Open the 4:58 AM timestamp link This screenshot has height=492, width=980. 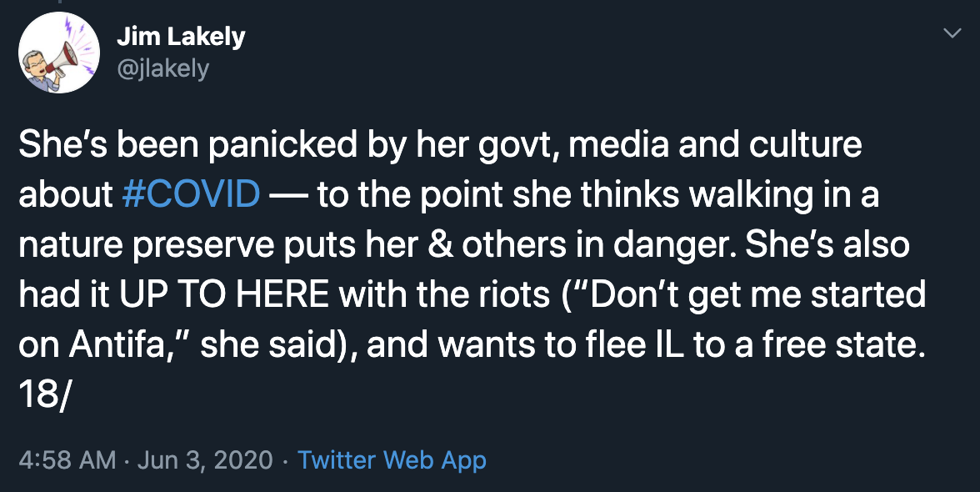pos(67,460)
